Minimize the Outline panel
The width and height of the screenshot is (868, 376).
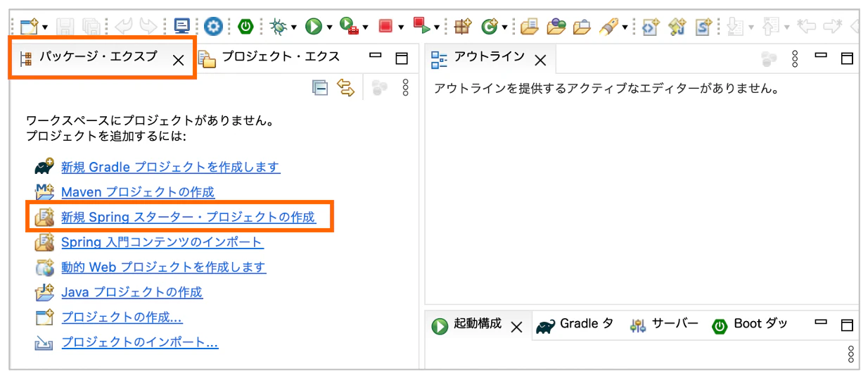[821, 54]
